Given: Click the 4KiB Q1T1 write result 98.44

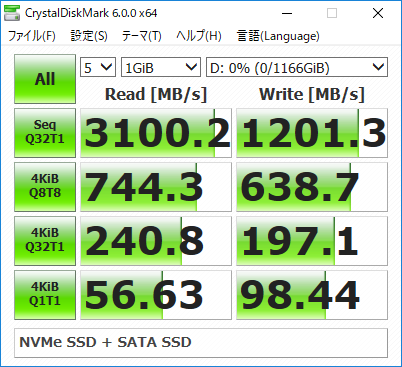Looking at the screenshot, I should [312, 295].
